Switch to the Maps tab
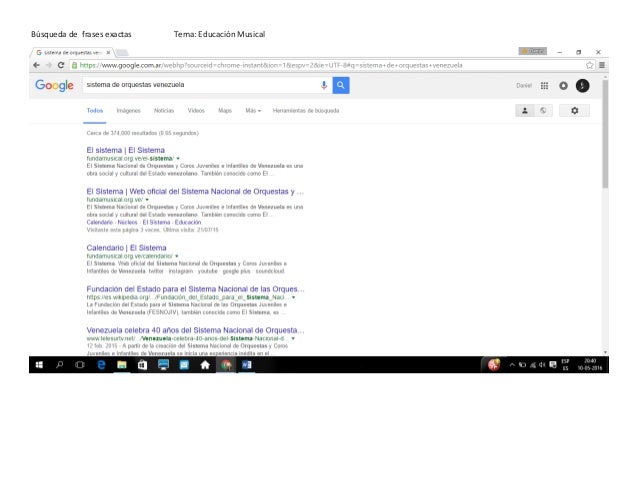The image size is (638, 493). click(x=225, y=111)
